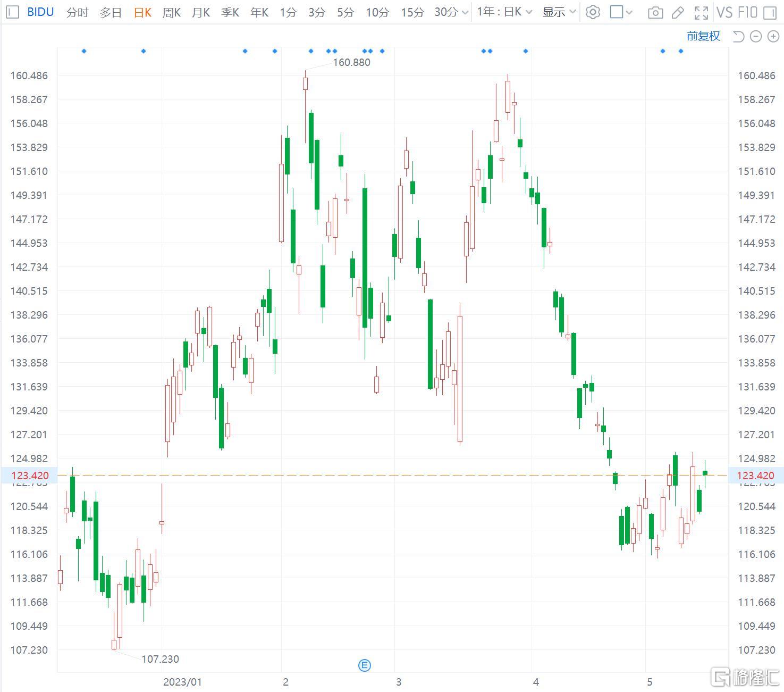Toggle the right sidebar panel icon
Screen dimensions: 784x692
[x=770, y=12]
